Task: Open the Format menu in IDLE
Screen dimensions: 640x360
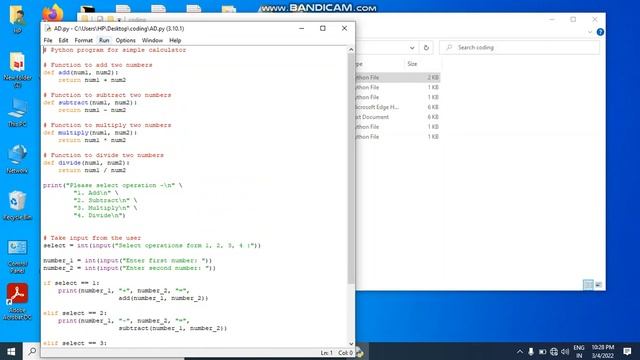Action: tap(83, 40)
